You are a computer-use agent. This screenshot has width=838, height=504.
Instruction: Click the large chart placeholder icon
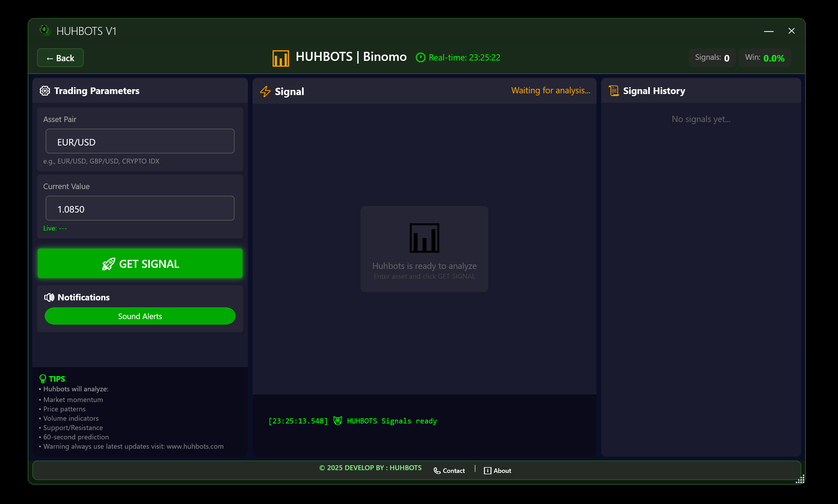tap(424, 238)
